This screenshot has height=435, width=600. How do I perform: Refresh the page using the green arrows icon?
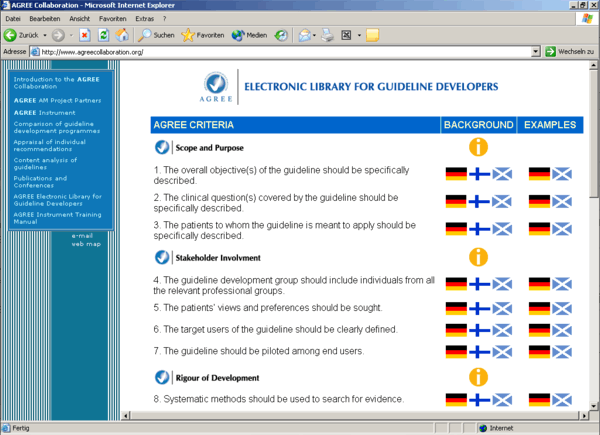[x=103, y=35]
